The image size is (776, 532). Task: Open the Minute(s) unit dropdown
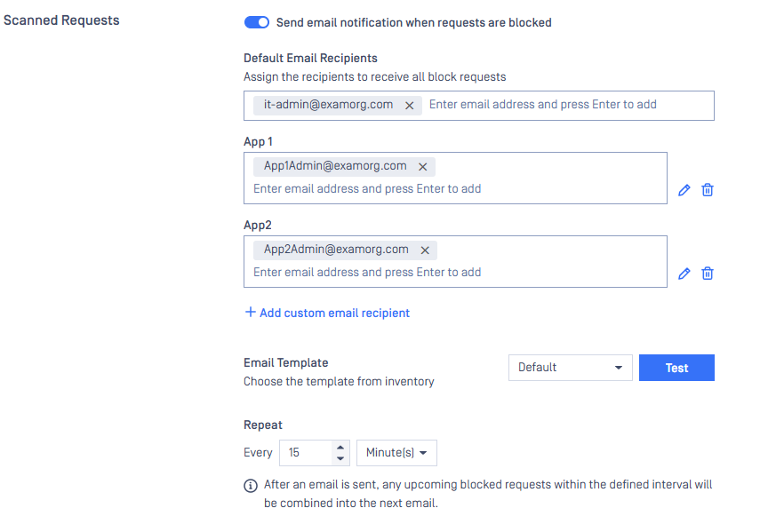396,452
